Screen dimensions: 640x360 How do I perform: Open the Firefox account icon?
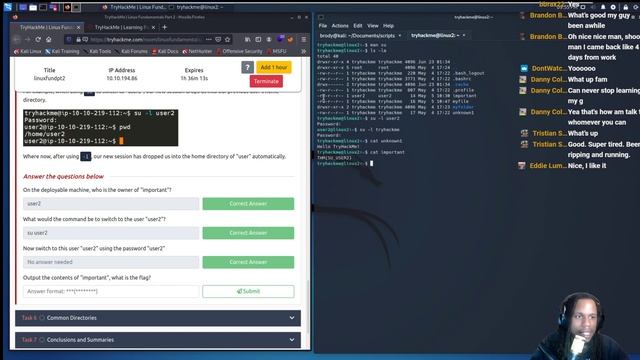pyautogui.click(x=269, y=40)
